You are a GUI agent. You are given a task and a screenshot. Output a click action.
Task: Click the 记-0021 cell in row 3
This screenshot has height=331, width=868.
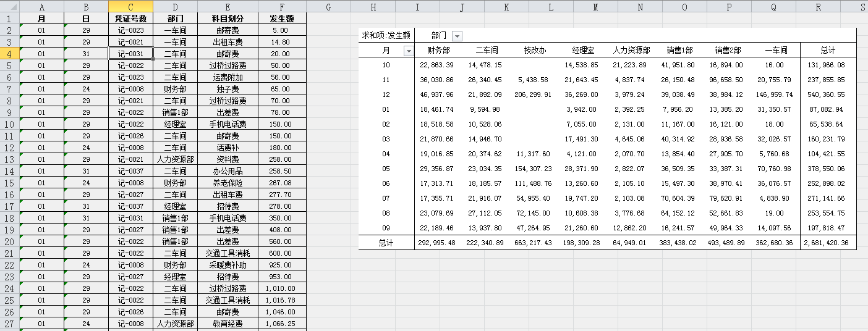click(x=130, y=42)
